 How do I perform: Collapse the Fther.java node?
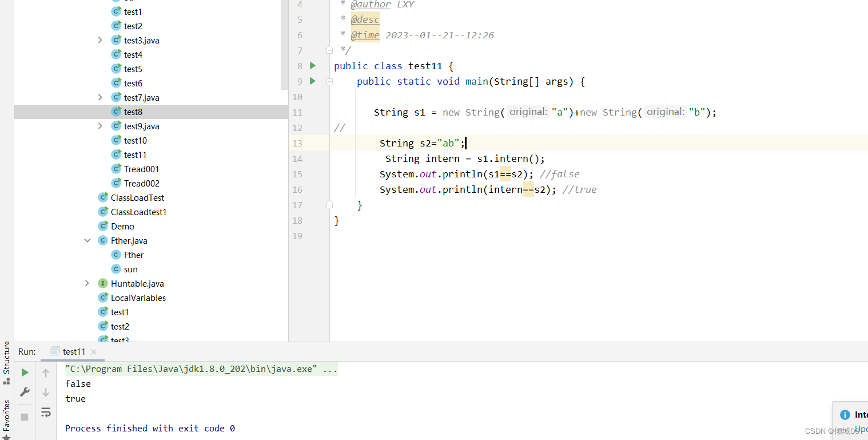click(87, 240)
